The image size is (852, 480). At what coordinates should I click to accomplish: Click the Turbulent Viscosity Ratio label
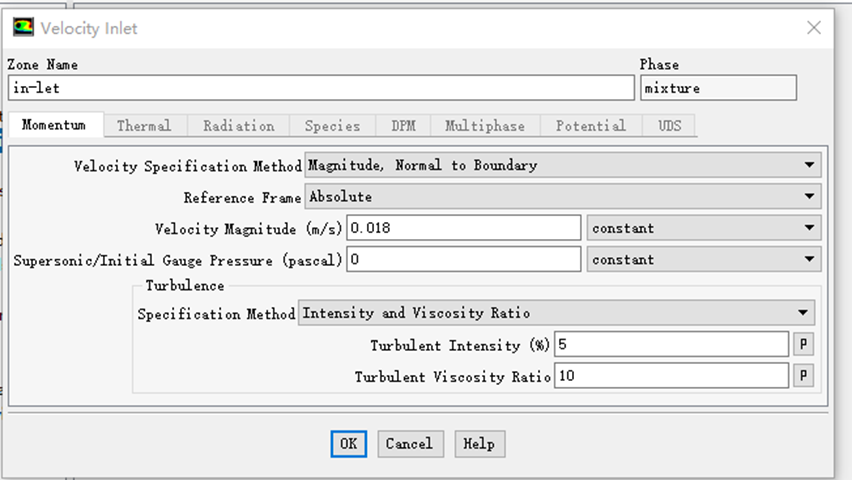(x=453, y=377)
